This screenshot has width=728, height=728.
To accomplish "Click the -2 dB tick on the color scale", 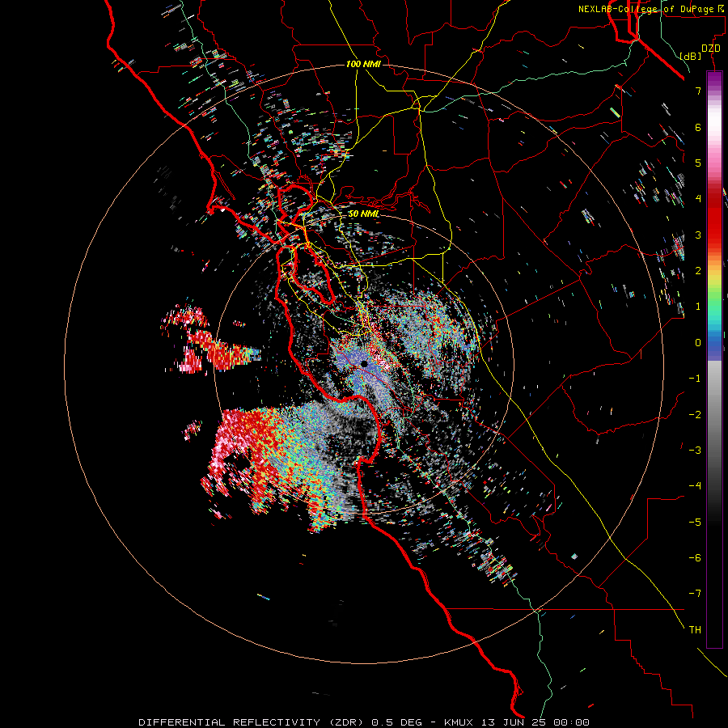I will [695, 415].
